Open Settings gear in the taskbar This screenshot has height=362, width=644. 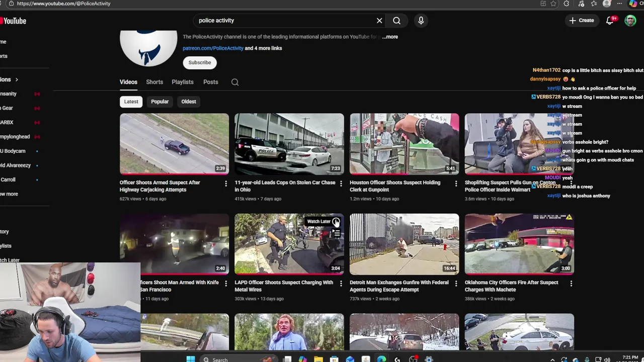click(429, 359)
